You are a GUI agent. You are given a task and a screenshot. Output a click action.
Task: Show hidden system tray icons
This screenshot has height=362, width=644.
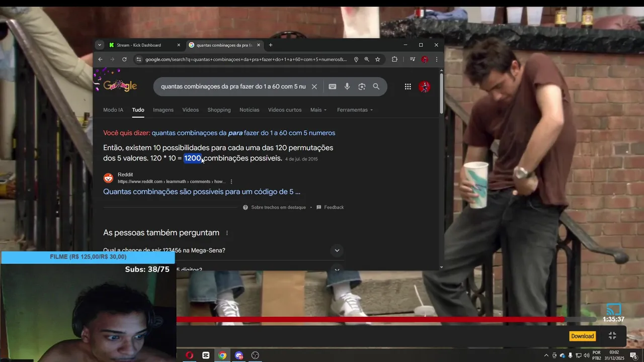coord(546,355)
